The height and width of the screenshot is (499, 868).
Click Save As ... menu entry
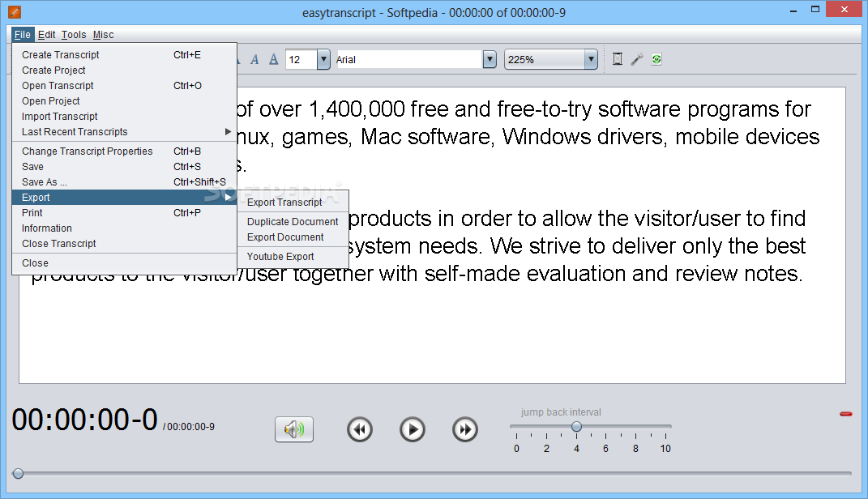[124, 182]
